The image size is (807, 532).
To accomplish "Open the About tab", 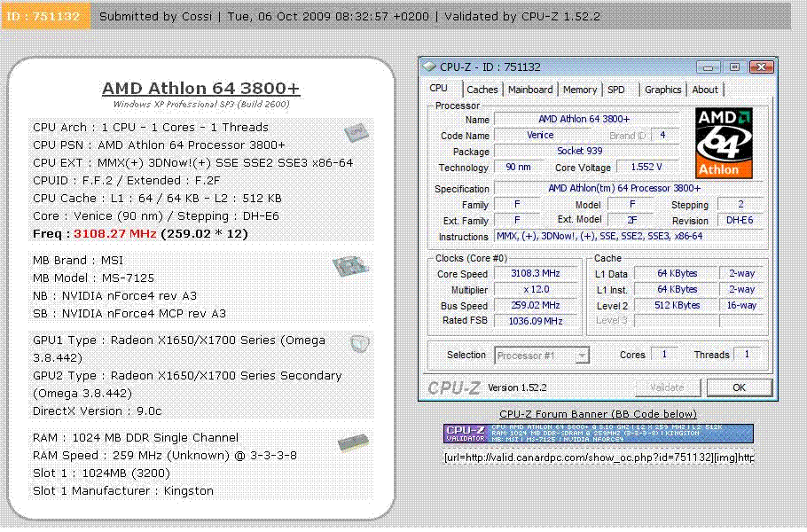I will (705, 90).
